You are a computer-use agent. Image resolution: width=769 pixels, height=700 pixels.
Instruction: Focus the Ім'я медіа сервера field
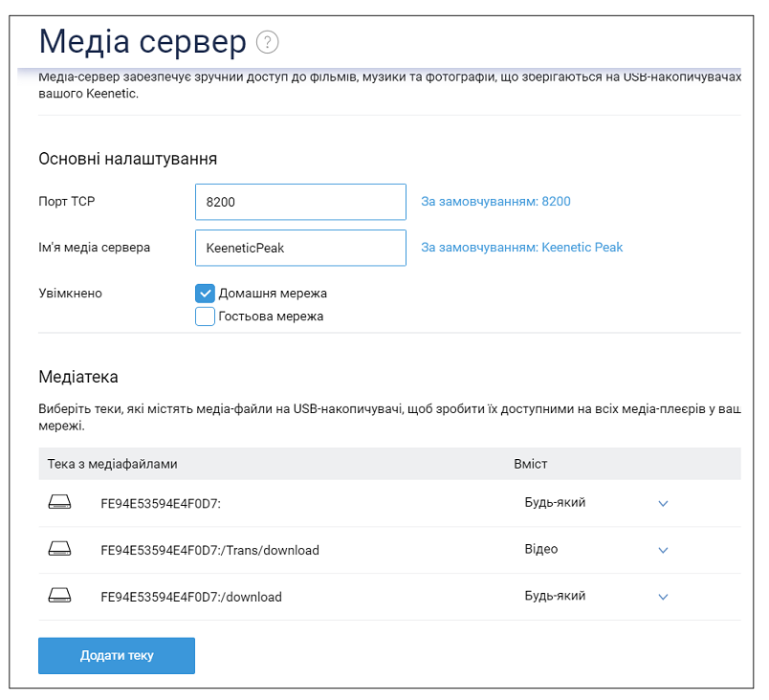tap(300, 248)
